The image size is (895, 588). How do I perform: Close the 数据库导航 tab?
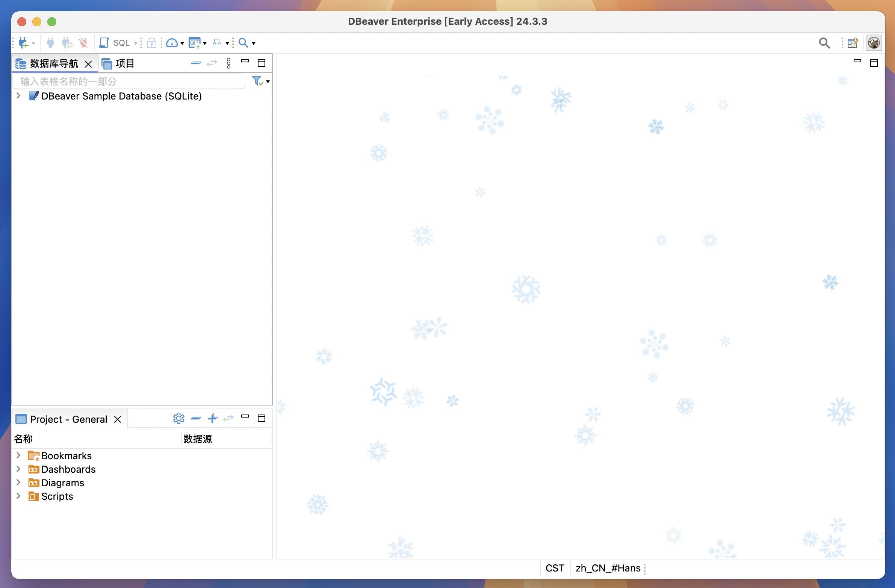[88, 64]
